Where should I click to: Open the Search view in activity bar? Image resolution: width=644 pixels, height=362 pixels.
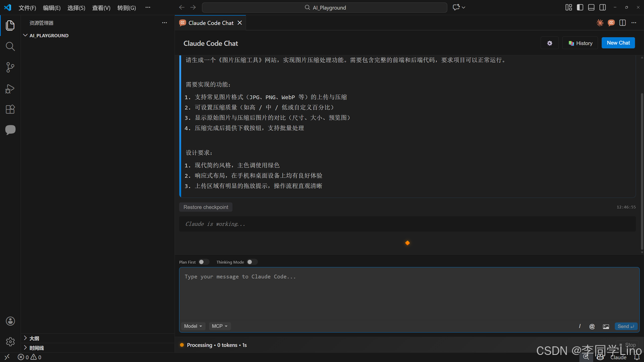(x=10, y=46)
